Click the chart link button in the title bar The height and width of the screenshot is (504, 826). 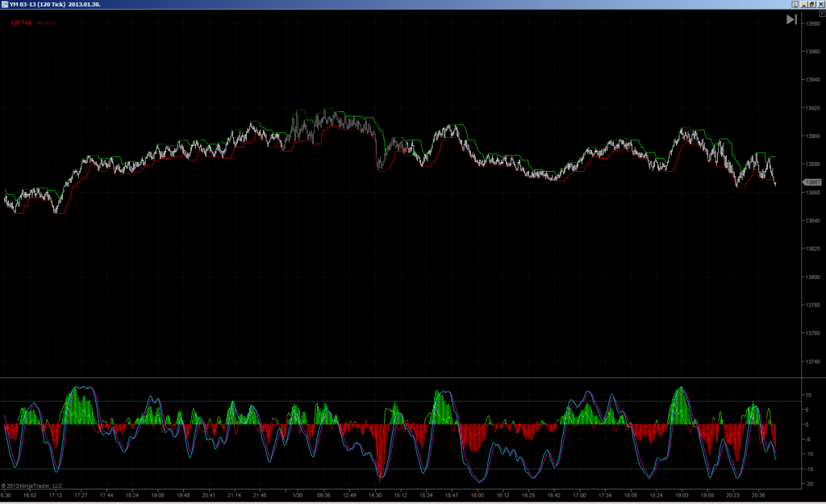point(795,4)
